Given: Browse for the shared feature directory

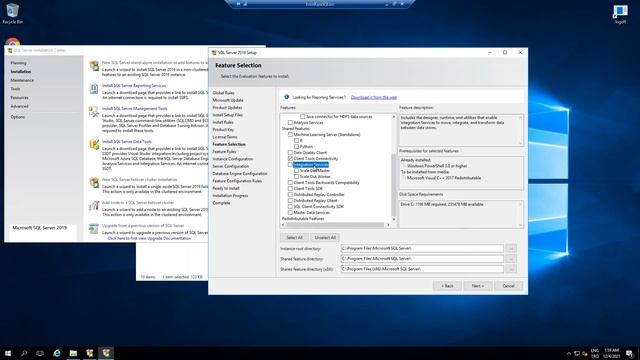Looking at the screenshot, I should (x=511, y=259).
